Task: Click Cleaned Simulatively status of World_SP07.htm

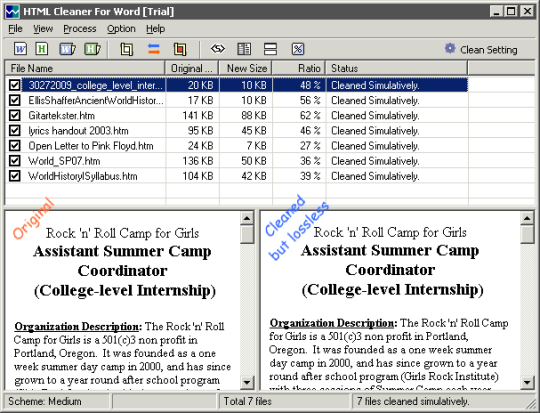Action: click(375, 161)
